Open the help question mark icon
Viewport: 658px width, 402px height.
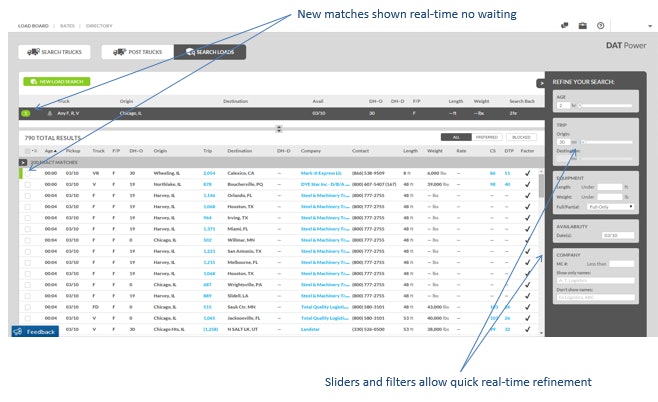pos(600,26)
